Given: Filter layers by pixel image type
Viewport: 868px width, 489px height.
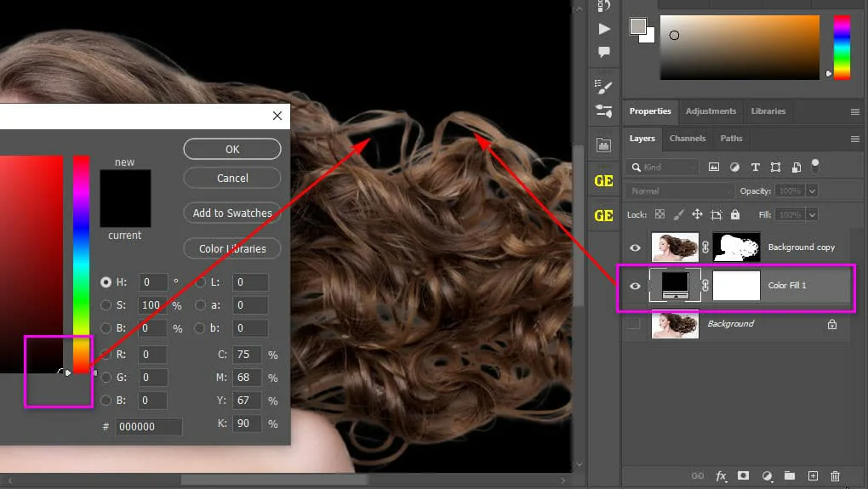Looking at the screenshot, I should coord(714,167).
